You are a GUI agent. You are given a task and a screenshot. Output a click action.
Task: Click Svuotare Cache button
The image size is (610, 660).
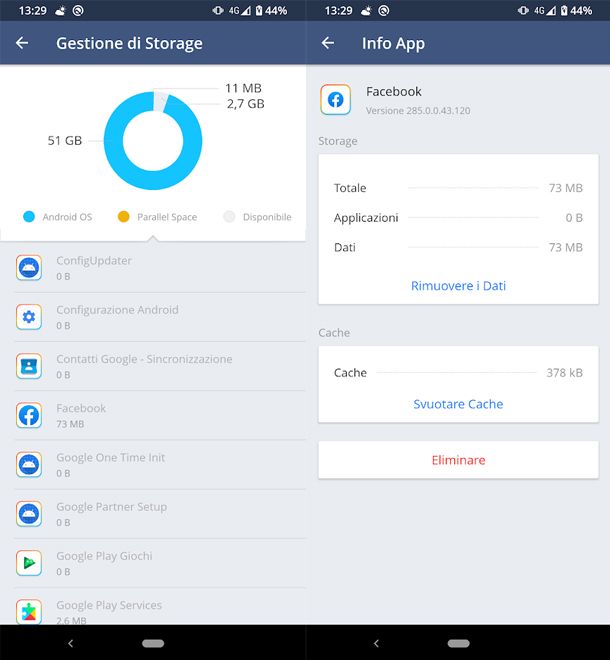(x=458, y=404)
